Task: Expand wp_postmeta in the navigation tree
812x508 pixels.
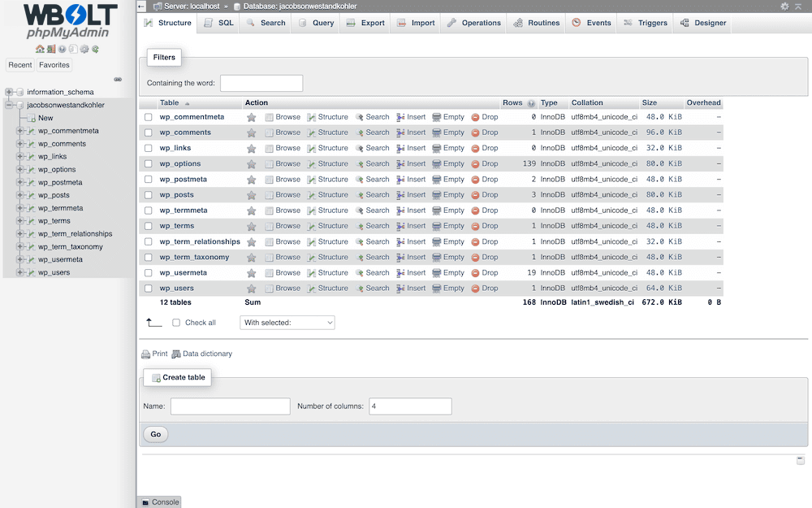Action: [20, 182]
